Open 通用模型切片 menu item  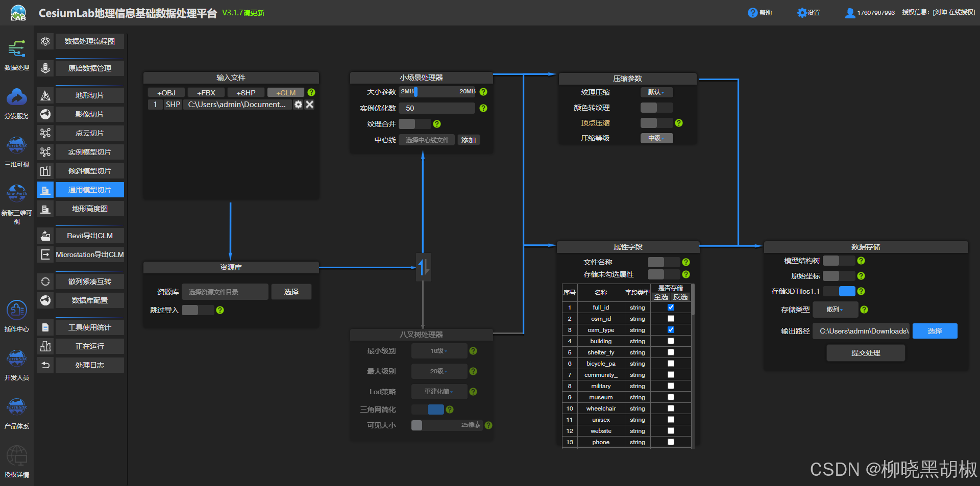tap(90, 190)
